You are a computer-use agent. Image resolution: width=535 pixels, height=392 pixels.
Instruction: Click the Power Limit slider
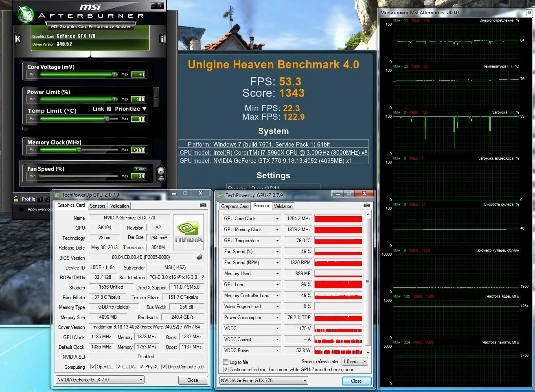click(79, 99)
